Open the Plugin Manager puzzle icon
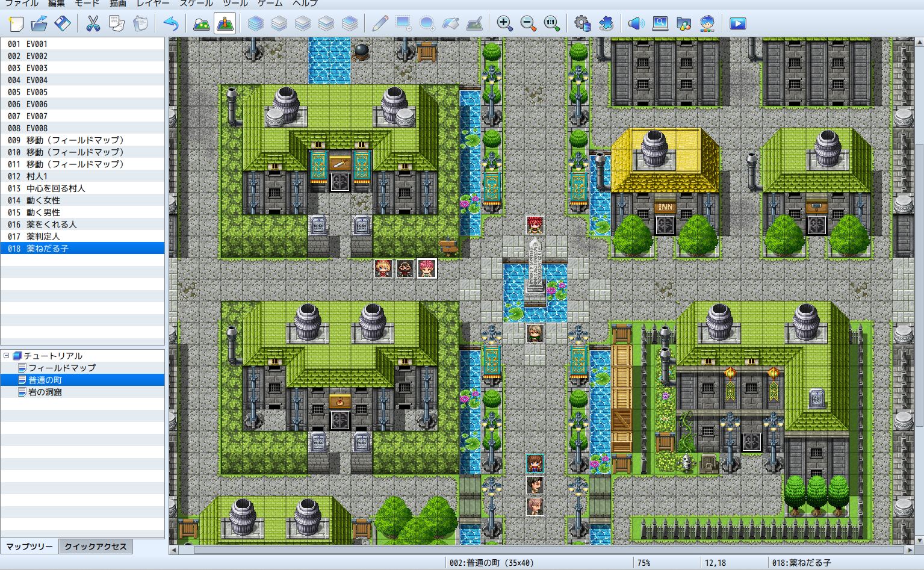Viewport: 924px width, 570px height. pos(606,23)
